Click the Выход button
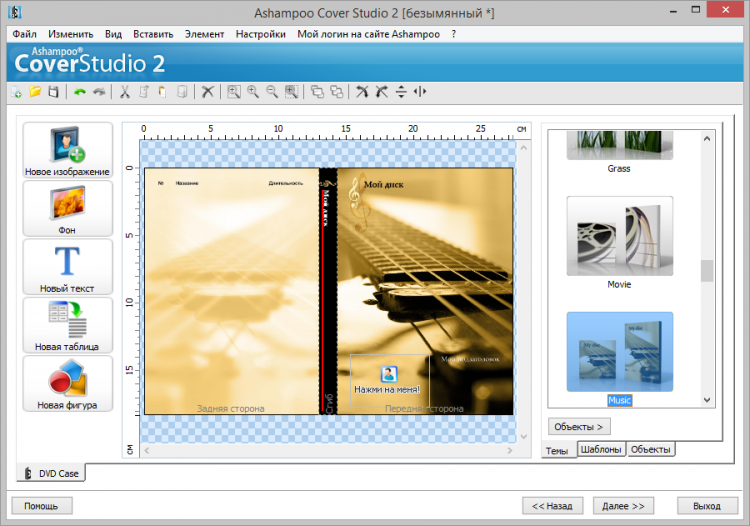This screenshot has height=526, width=750. pos(707,506)
